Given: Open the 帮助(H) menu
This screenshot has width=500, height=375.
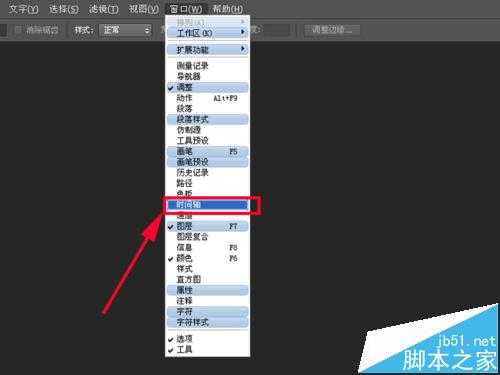Looking at the screenshot, I should pyautogui.click(x=228, y=9).
